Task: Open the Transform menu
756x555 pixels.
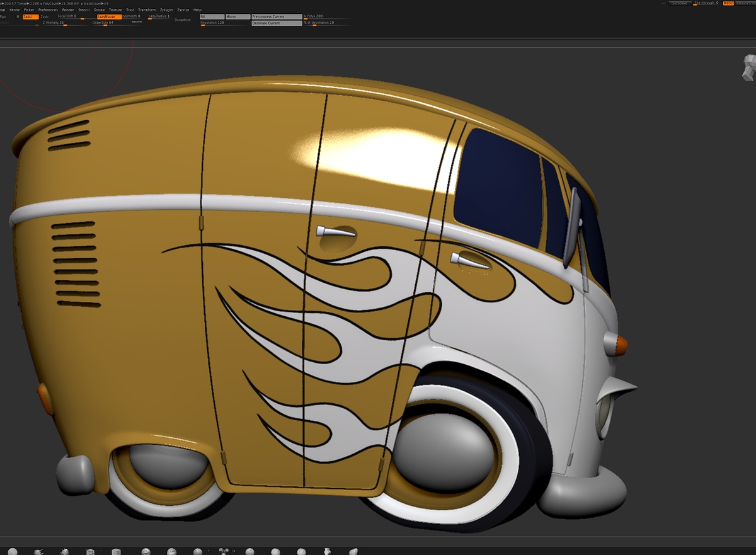Action: [x=147, y=10]
